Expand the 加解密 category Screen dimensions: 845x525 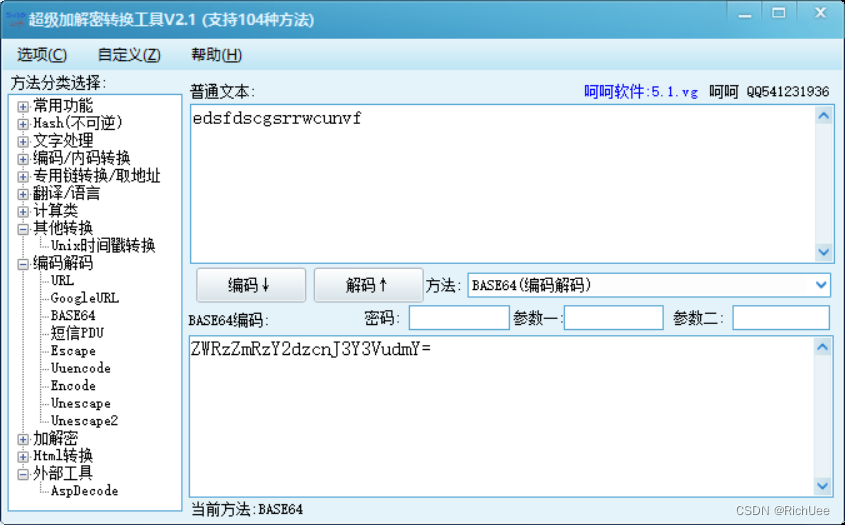point(23,439)
